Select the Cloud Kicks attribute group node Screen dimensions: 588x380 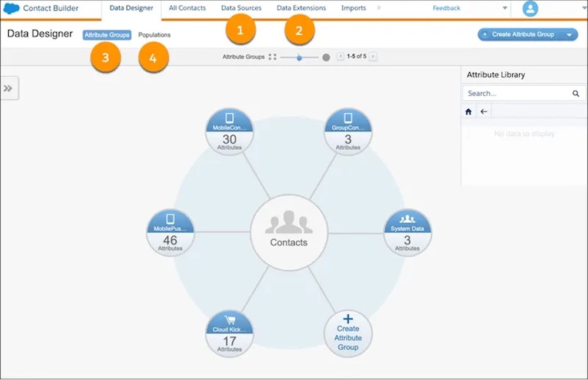(x=229, y=334)
